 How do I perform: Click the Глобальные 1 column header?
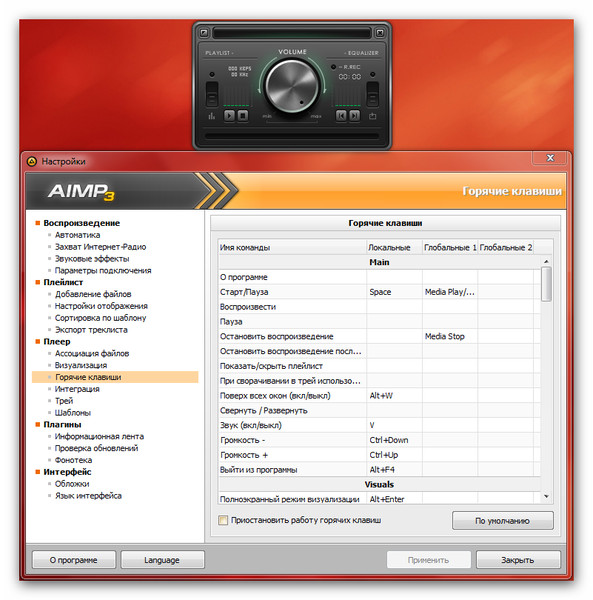[450, 247]
